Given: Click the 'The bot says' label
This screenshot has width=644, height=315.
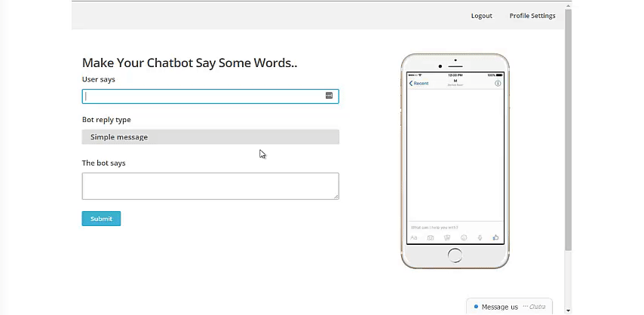Looking at the screenshot, I should [103, 163].
